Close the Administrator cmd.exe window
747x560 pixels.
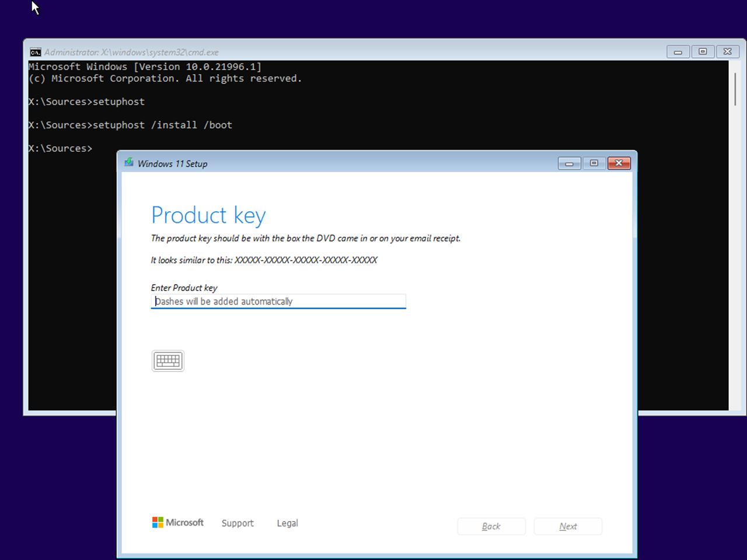[x=728, y=52]
